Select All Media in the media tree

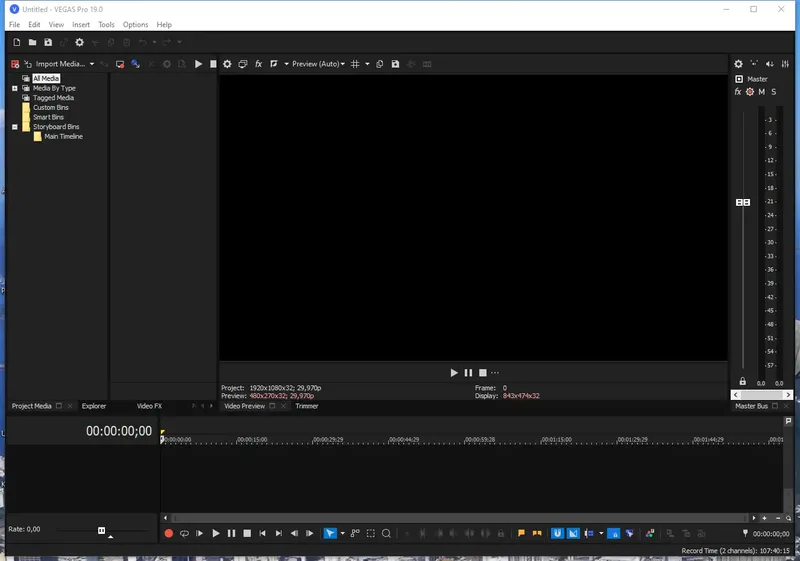pos(46,78)
